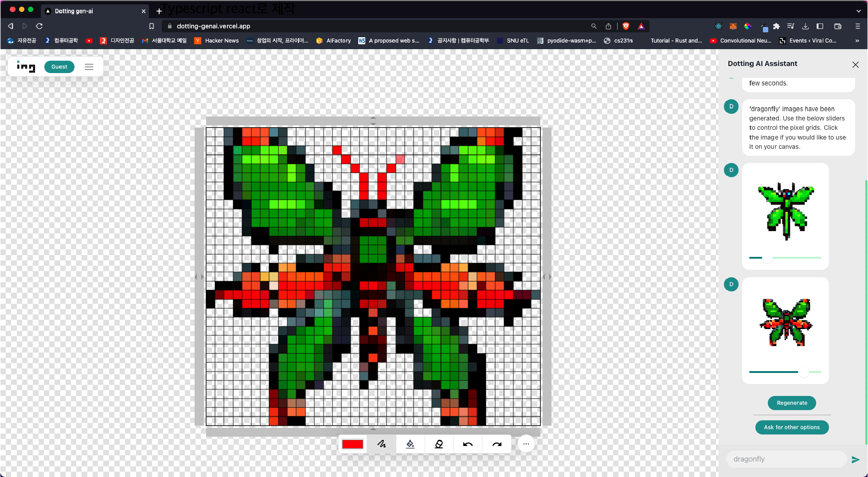The width and height of the screenshot is (868, 477).
Task: Select the paint bucket fill tool
Action: point(410,444)
